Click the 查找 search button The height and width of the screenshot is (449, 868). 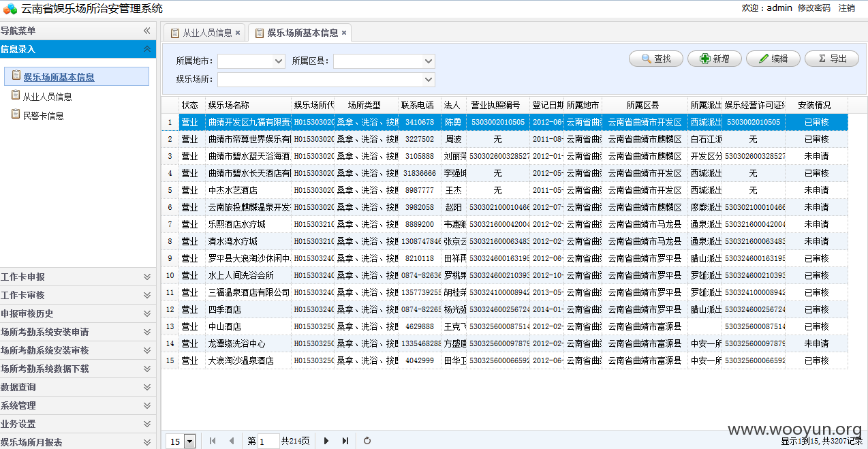(x=656, y=59)
